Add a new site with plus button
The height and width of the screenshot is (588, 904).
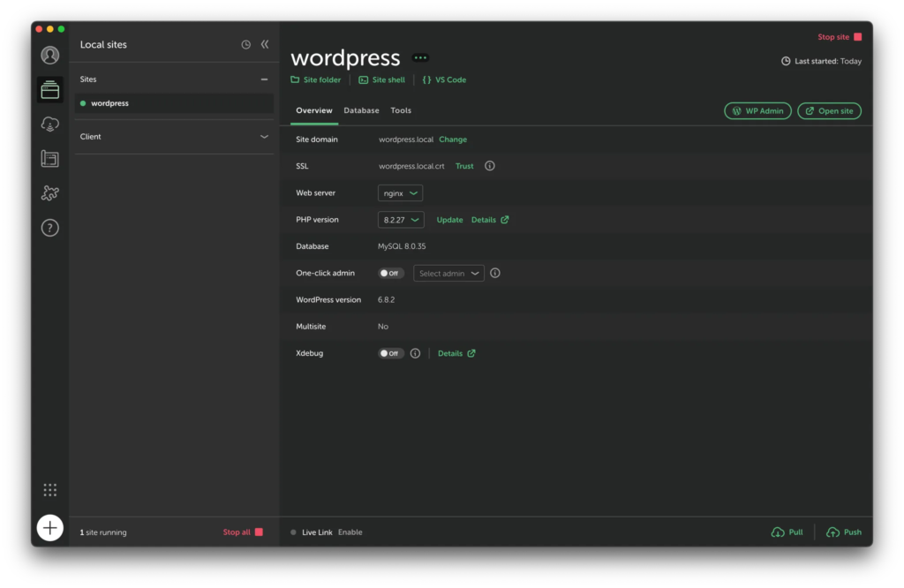click(50, 528)
